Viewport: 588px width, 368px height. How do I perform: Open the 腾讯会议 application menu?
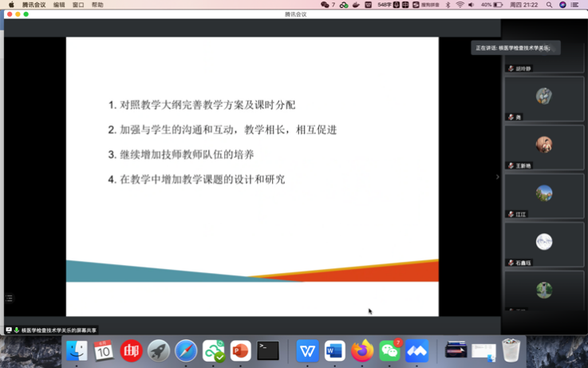tap(34, 5)
